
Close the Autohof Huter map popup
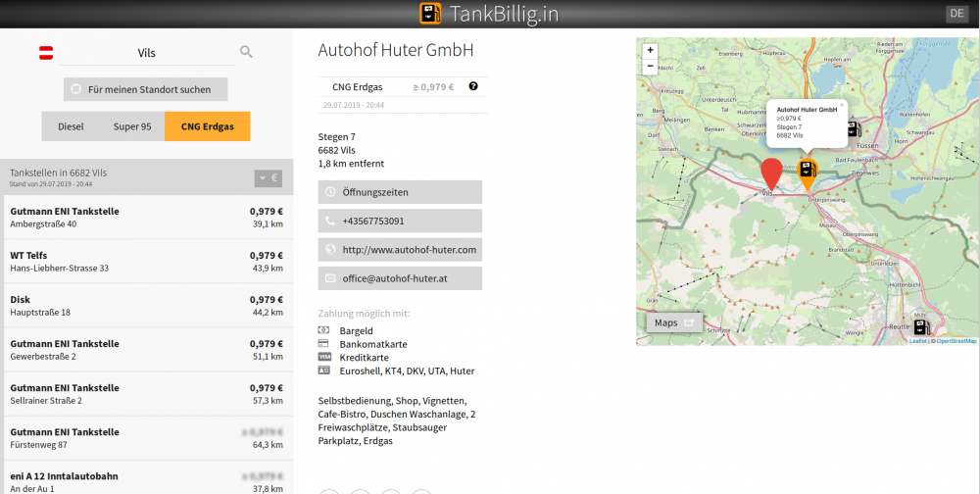(841, 105)
